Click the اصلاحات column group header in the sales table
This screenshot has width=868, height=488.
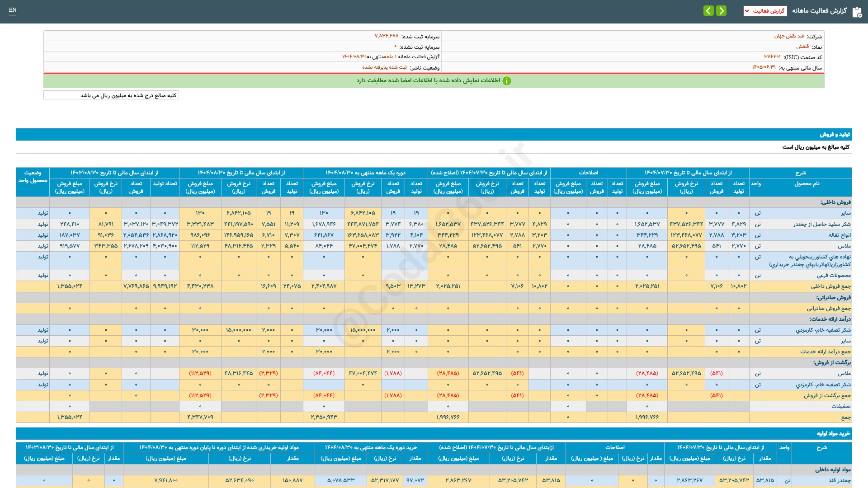coord(588,173)
